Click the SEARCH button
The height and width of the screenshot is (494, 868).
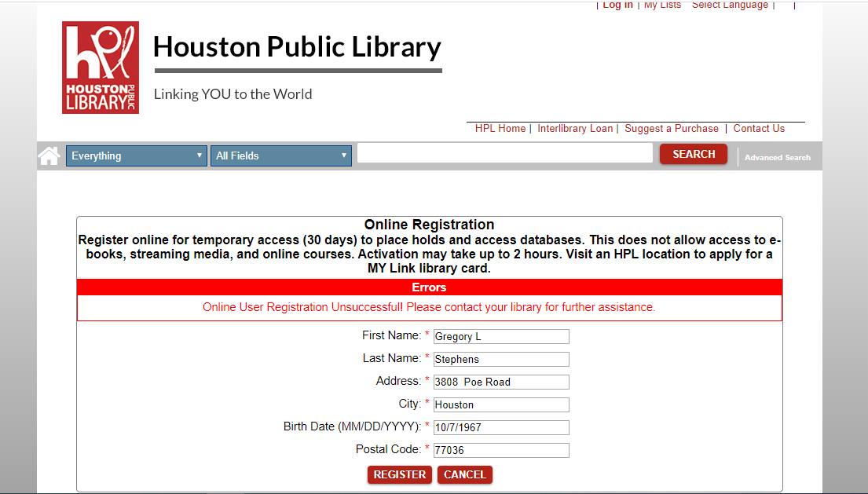click(693, 154)
